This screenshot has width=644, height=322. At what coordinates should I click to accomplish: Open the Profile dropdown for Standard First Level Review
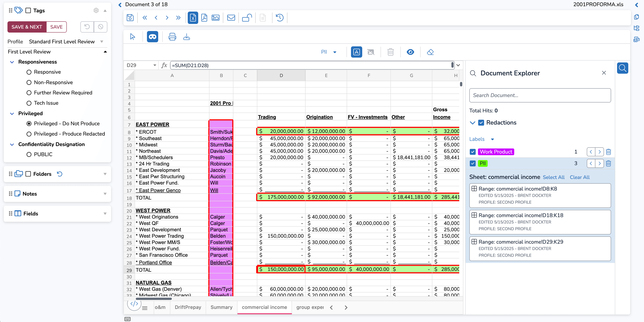pyautogui.click(x=101, y=41)
